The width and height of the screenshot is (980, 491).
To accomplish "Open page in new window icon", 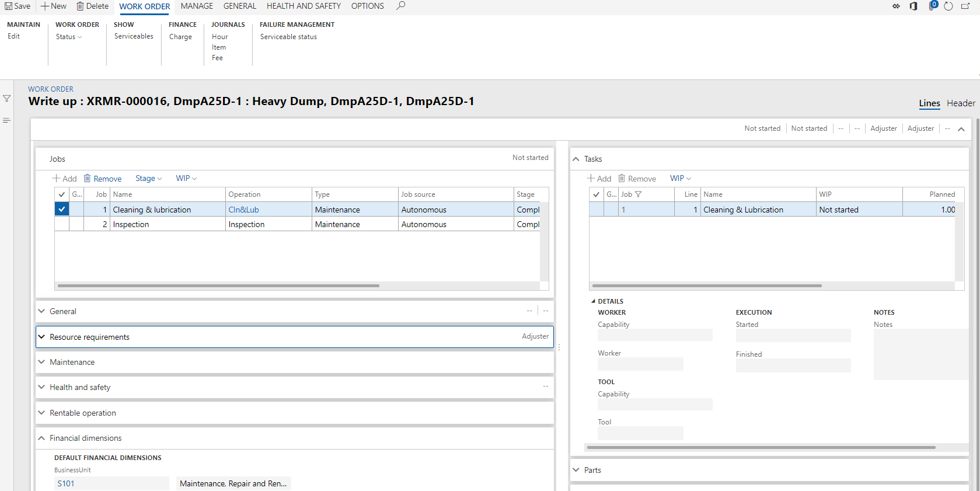I will pyautogui.click(x=965, y=6).
